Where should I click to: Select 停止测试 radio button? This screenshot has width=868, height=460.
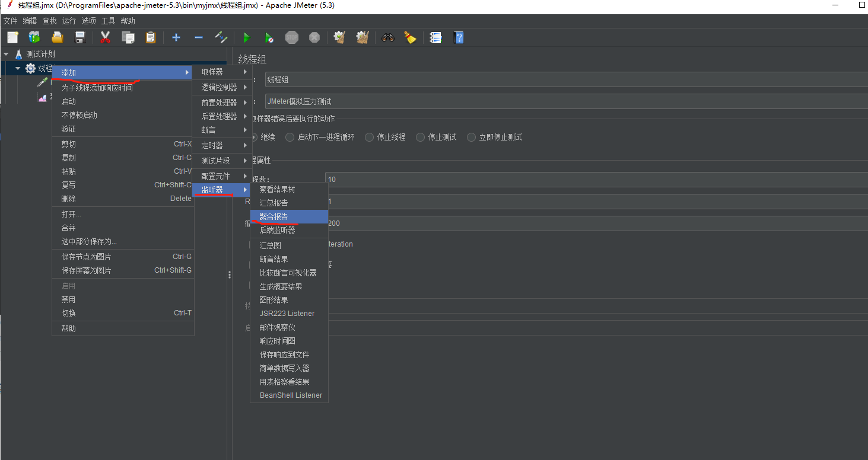[421, 137]
